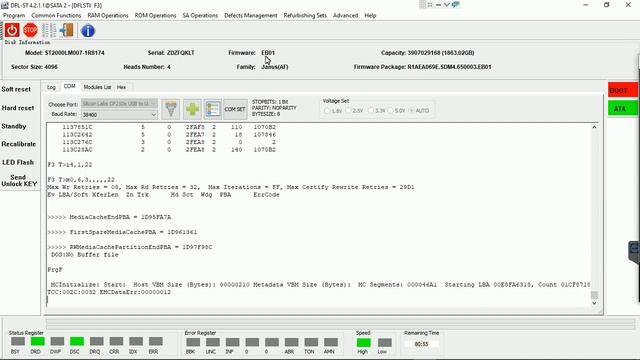
Task: Click the DWF status indicator
Action: [57, 341]
